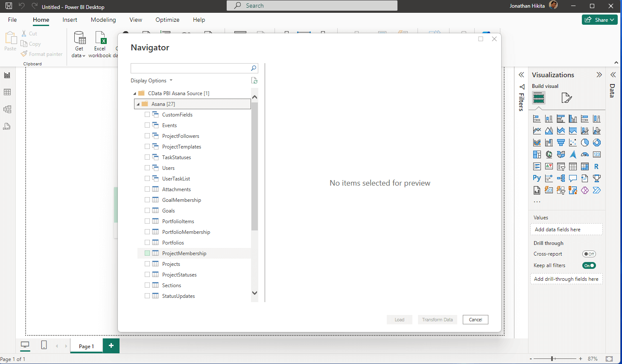The width and height of the screenshot is (622, 364).
Task: Open the File menu
Action: coord(12,20)
